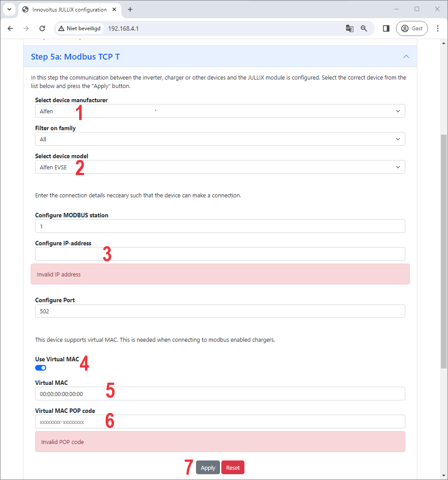This screenshot has height=480, width=448.
Task: Open the Filter on family dropdown
Action: pyautogui.click(x=220, y=139)
